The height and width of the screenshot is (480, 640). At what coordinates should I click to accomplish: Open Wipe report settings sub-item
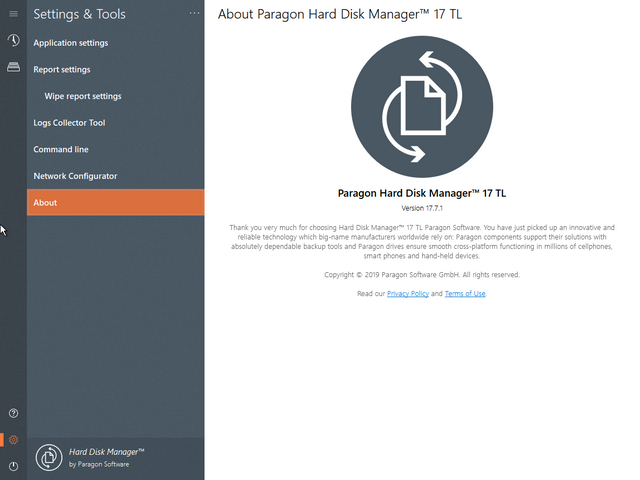point(83,96)
